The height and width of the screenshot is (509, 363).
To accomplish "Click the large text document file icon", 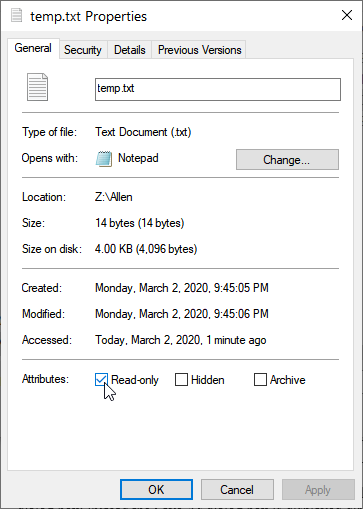I will coord(37,87).
